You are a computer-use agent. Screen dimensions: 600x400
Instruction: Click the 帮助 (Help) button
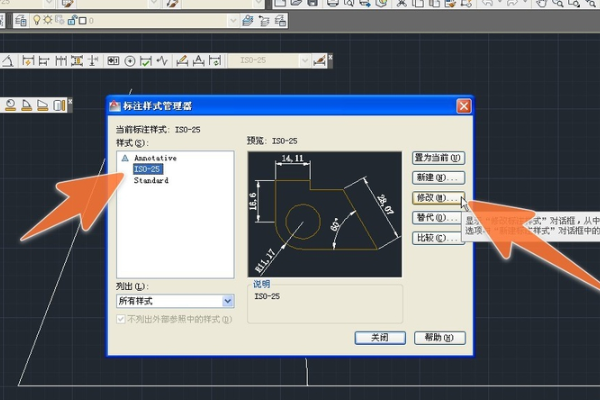tap(440, 338)
